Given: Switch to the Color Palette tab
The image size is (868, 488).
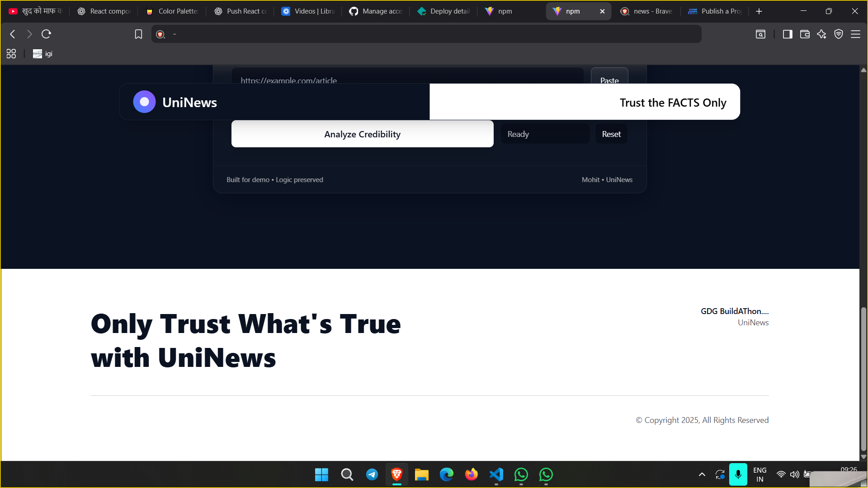Looking at the screenshot, I should point(173,11).
